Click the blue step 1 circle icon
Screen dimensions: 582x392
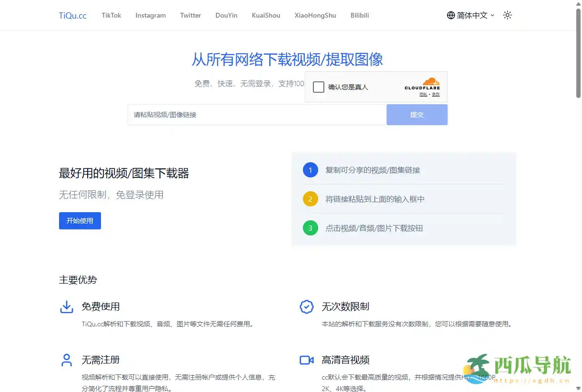[311, 170]
